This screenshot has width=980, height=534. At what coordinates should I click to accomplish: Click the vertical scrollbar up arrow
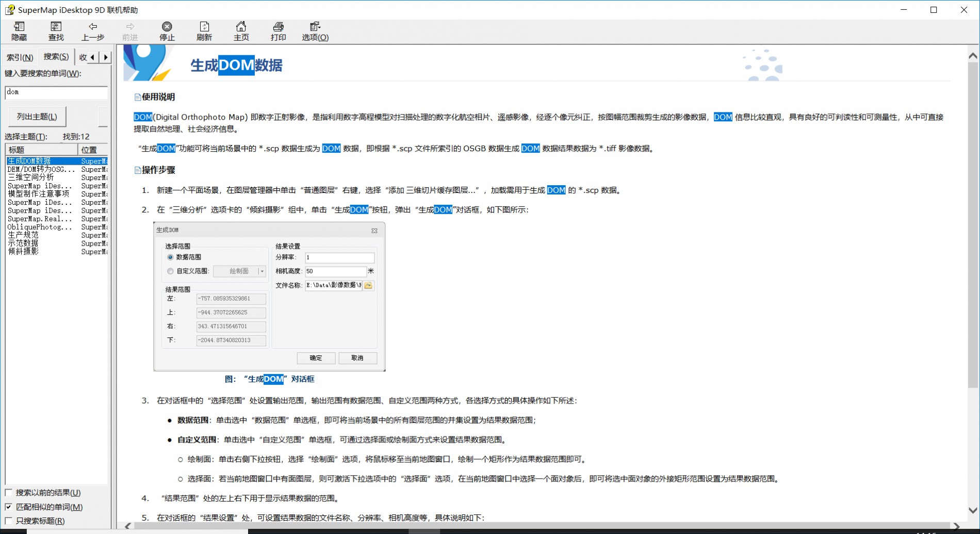tap(973, 56)
